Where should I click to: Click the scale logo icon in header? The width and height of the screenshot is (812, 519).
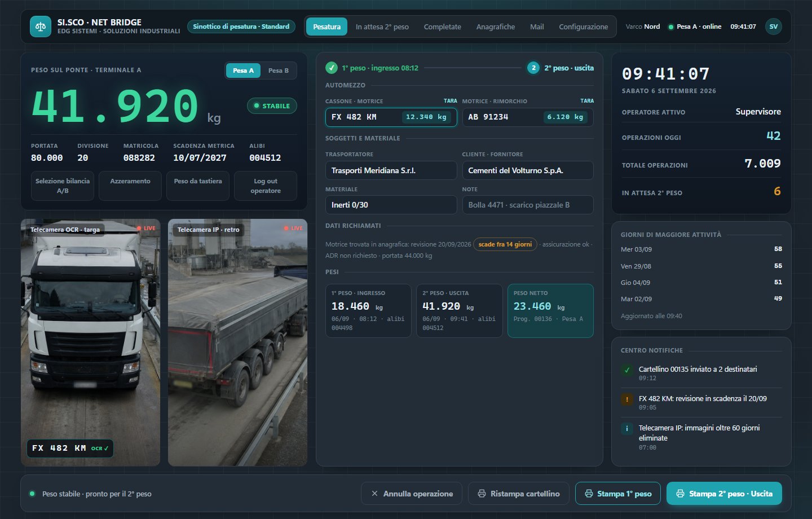click(x=40, y=27)
